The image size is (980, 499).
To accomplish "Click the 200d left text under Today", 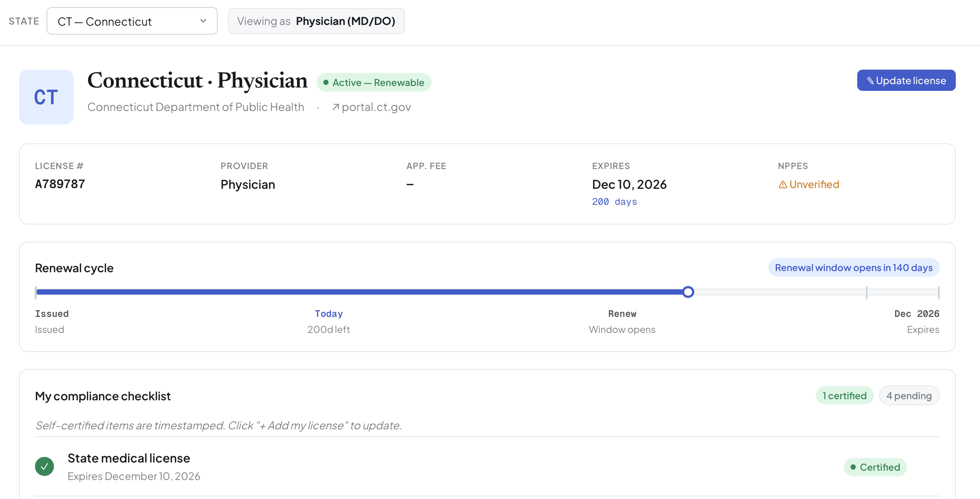I will coord(329,329).
